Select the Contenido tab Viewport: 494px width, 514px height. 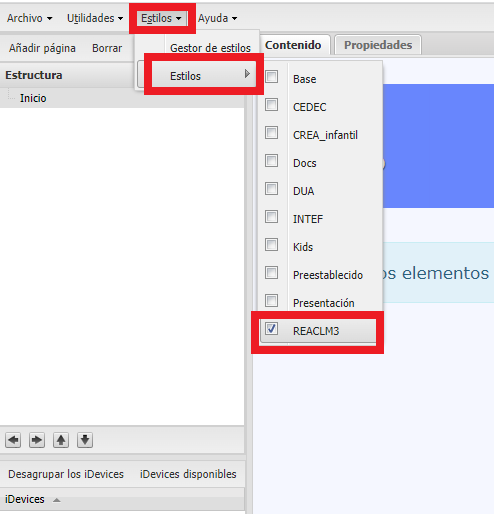coord(293,45)
